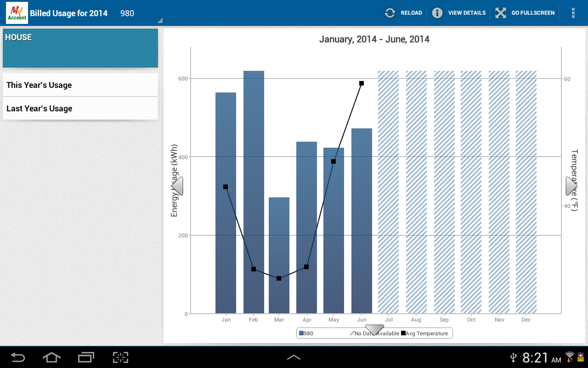Click the February temperature data point

point(254,269)
